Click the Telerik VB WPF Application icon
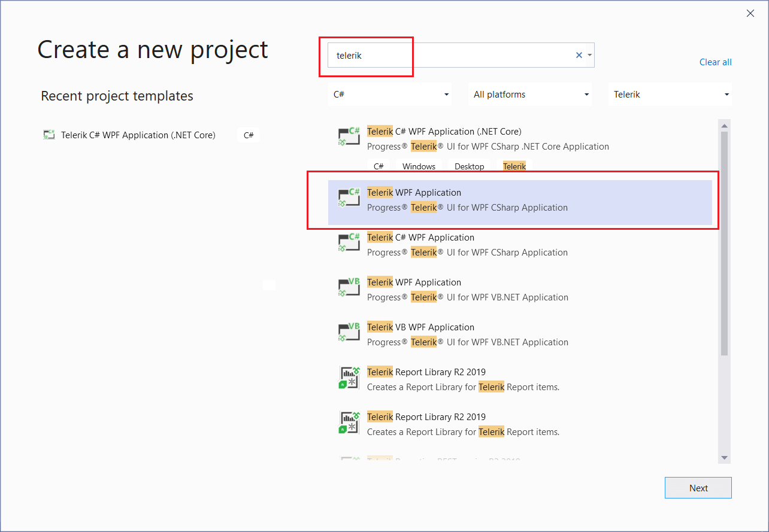Viewport: 769px width, 532px height. point(349,333)
